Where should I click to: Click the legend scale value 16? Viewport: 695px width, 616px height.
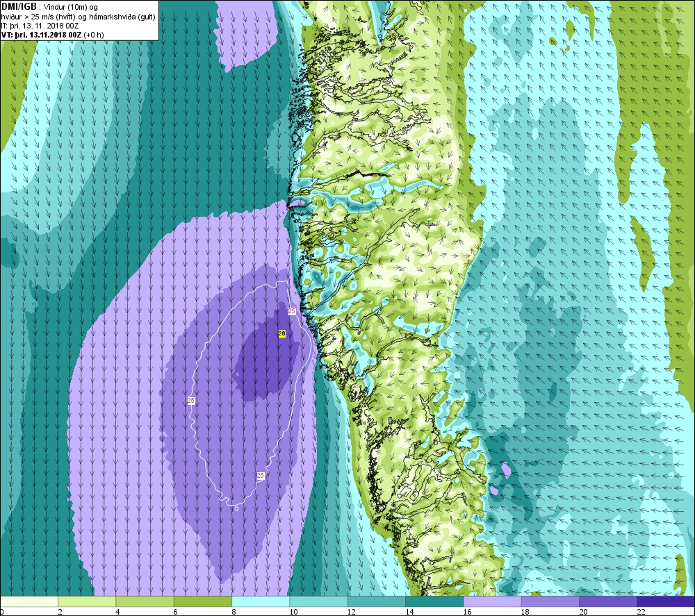click(467, 612)
